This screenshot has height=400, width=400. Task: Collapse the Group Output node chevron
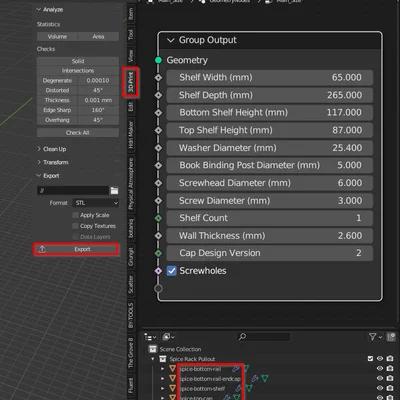click(171, 40)
